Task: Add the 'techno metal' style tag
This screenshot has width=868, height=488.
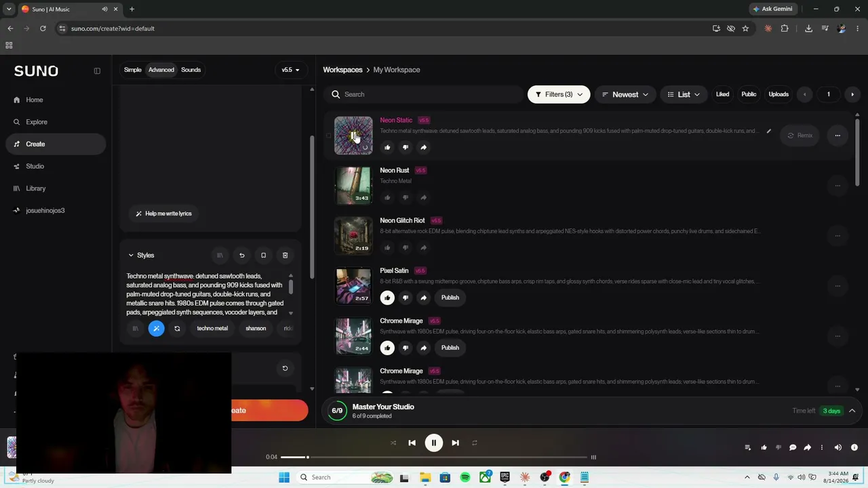Action: (212, 329)
